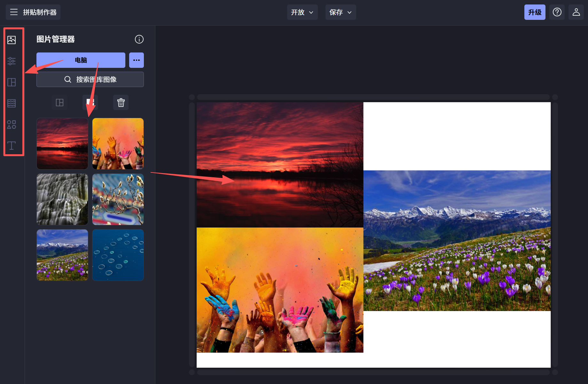Select the magnolia buds branch thumbnail
Screen dimensions: 588x384
(118, 199)
